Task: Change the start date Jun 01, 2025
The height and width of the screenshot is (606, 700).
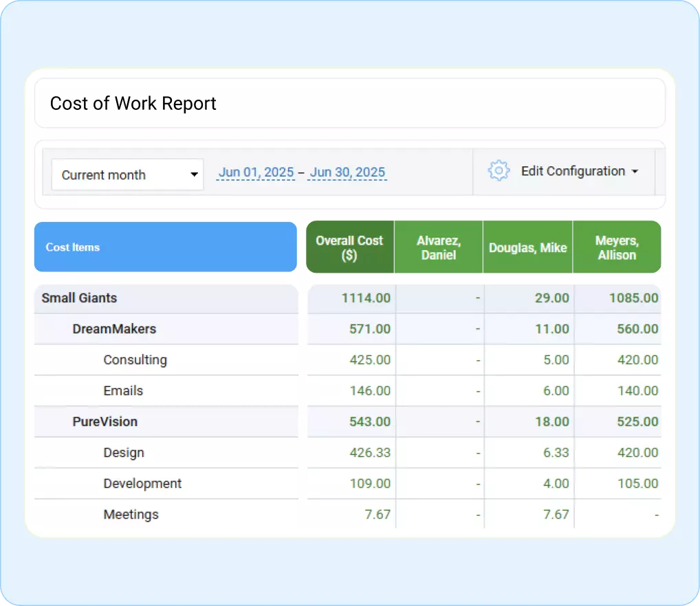Action: [x=256, y=172]
